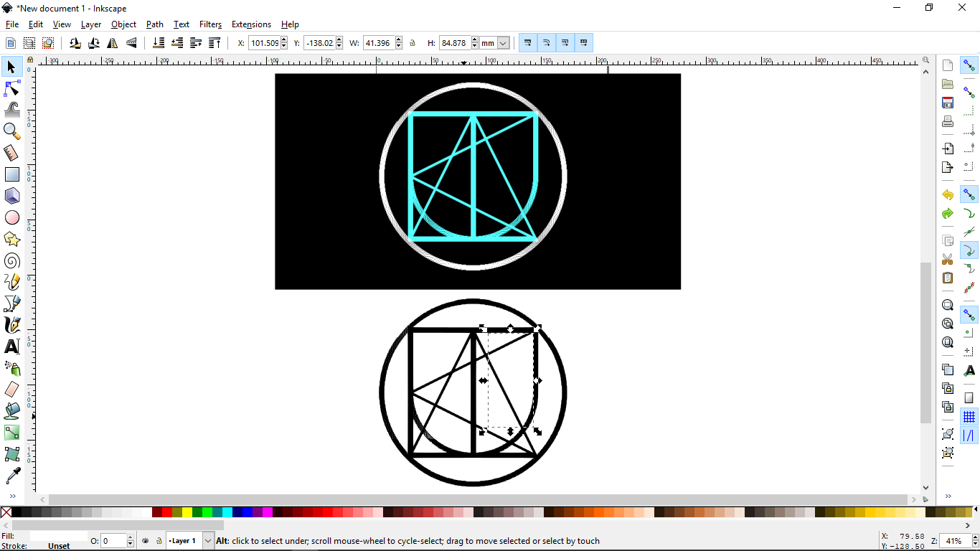Image resolution: width=980 pixels, height=551 pixels.
Task: Duplicate the selected objects
Action: tap(948, 369)
